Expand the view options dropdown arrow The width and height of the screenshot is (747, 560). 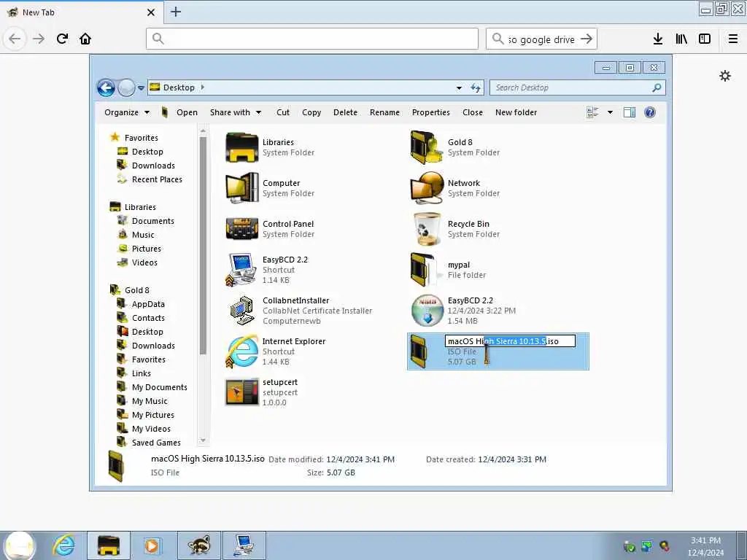611,112
